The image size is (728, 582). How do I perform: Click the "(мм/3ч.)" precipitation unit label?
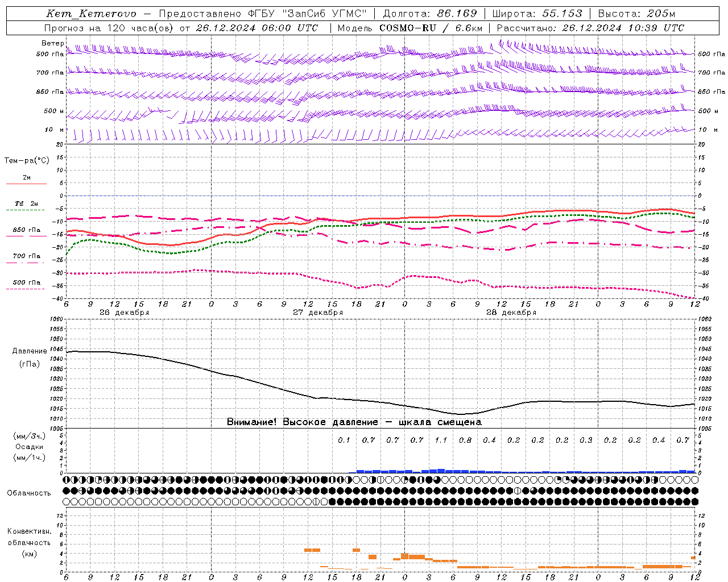(x=29, y=436)
